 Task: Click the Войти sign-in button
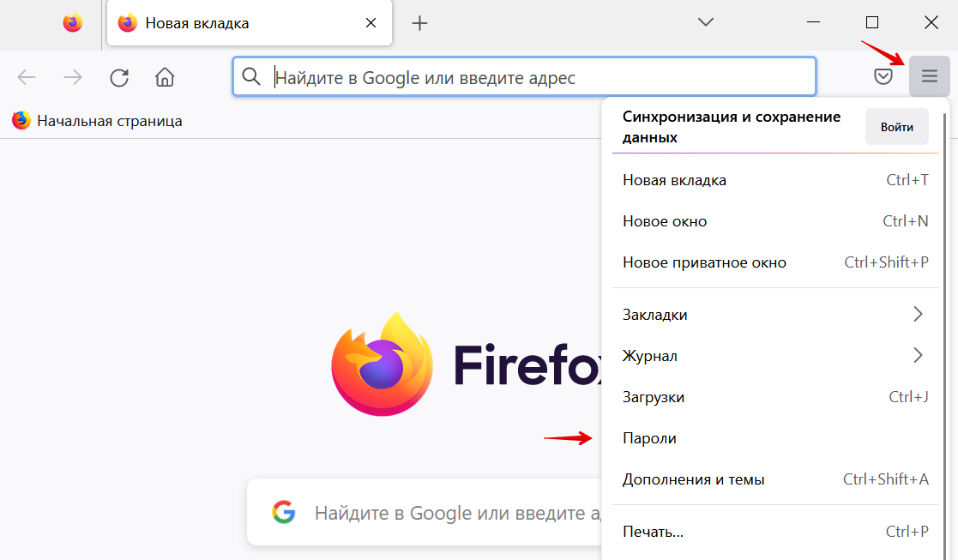[x=896, y=127]
